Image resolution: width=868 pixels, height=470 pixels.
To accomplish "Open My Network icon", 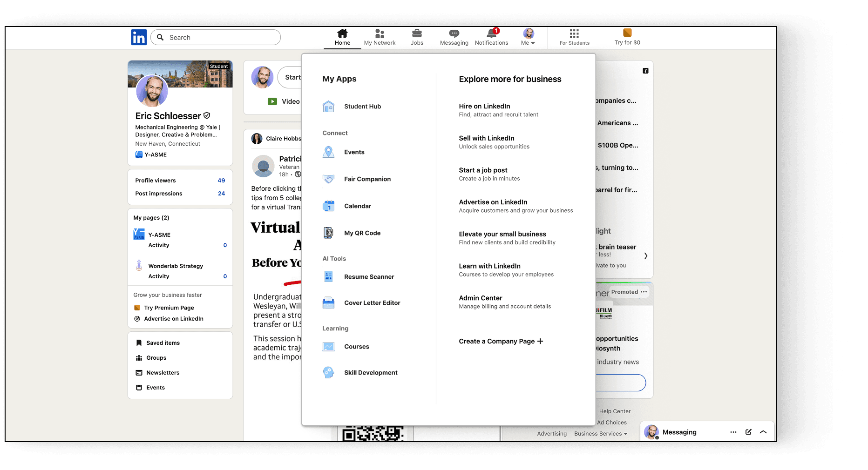I will coord(380,34).
